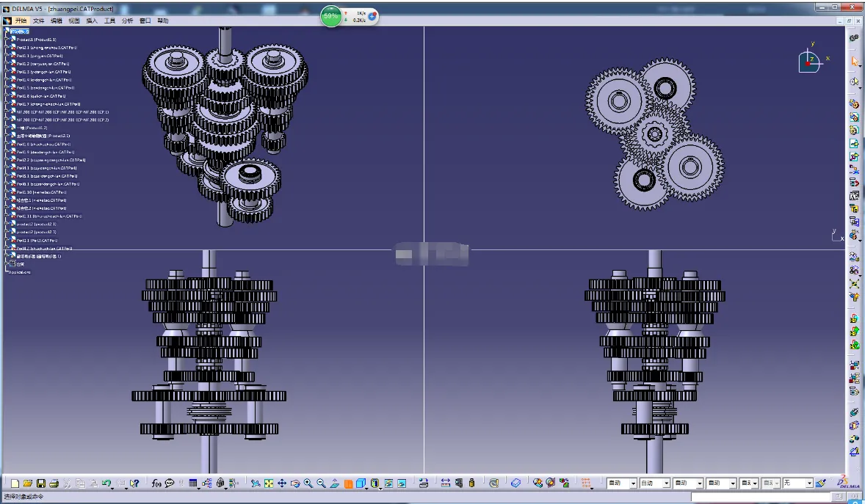Select Part1.5 in the specification tree

46,88
